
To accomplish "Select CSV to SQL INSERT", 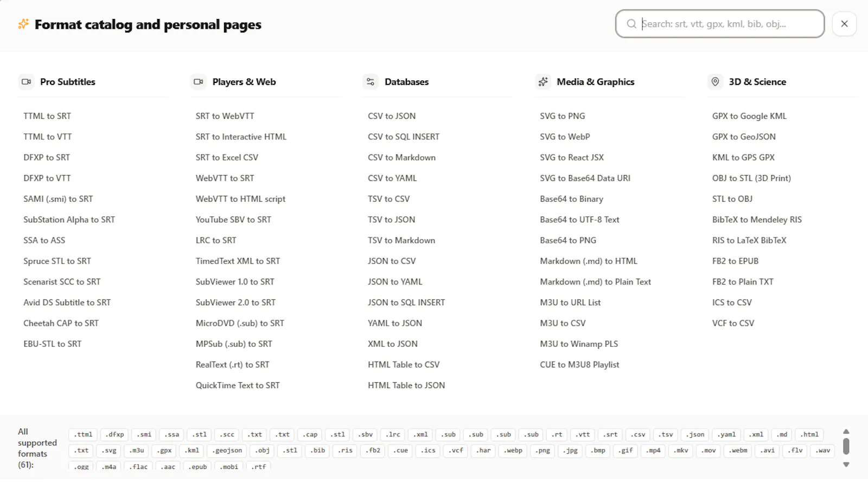I will point(404,137).
